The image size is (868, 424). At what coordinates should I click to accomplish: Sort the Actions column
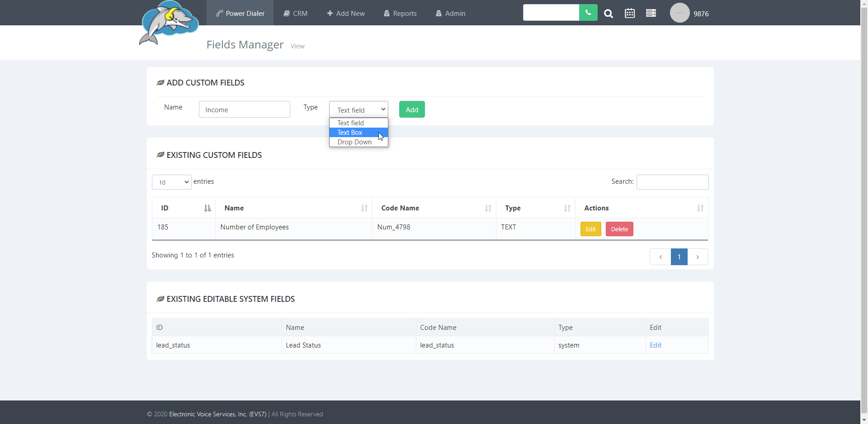click(x=700, y=208)
